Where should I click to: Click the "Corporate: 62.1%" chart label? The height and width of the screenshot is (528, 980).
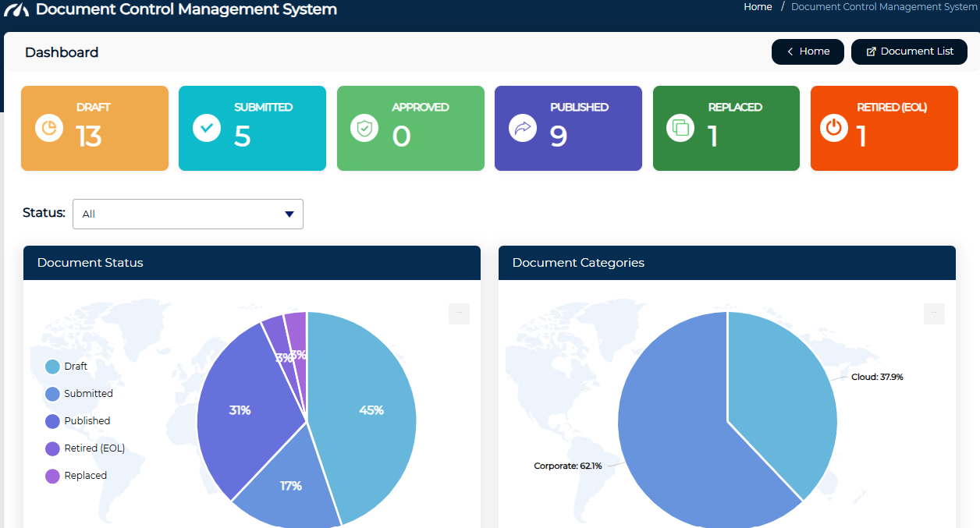tap(568, 466)
